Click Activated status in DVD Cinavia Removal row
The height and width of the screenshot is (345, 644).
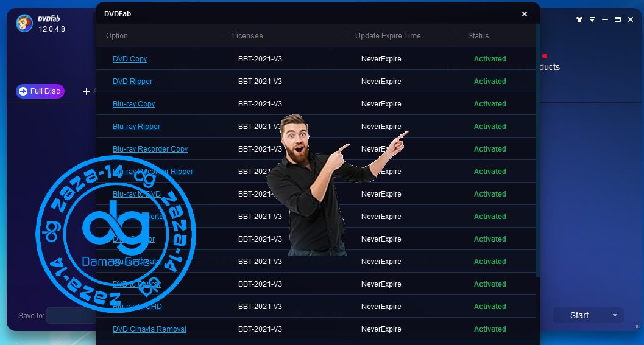click(490, 329)
